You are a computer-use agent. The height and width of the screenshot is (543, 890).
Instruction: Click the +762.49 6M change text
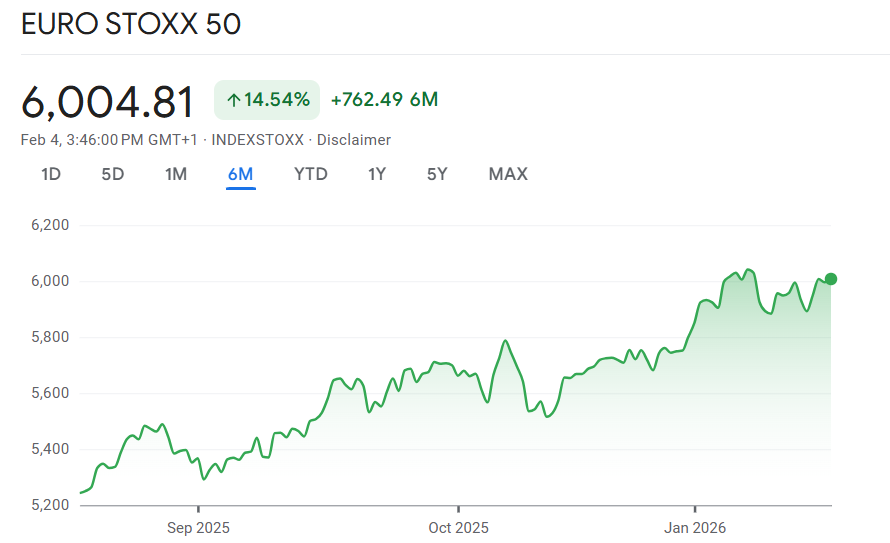[x=384, y=100]
